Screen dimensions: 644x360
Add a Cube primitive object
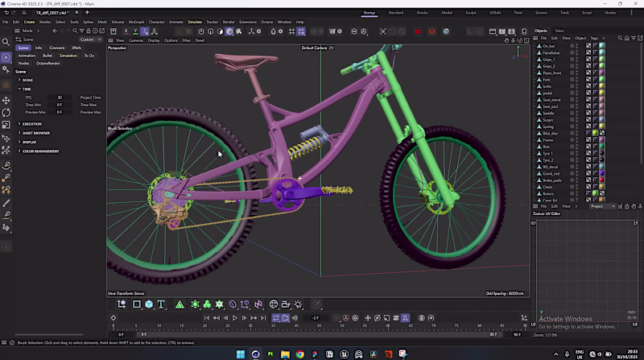pos(149,304)
